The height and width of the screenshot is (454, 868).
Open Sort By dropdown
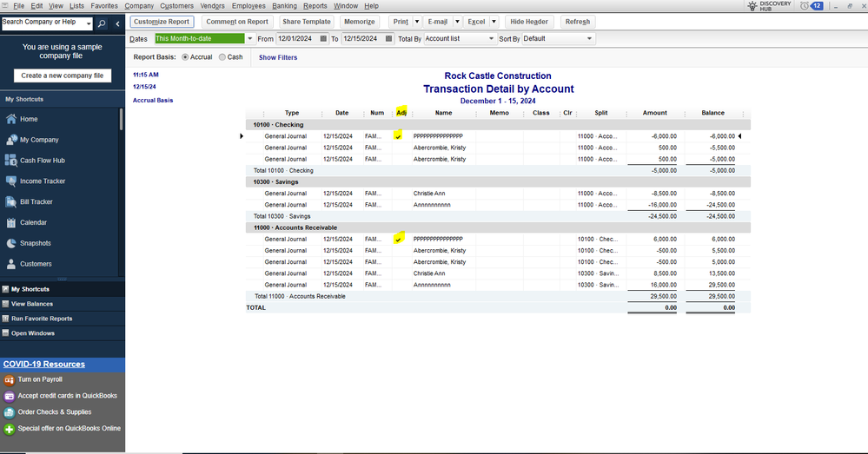[590, 39]
